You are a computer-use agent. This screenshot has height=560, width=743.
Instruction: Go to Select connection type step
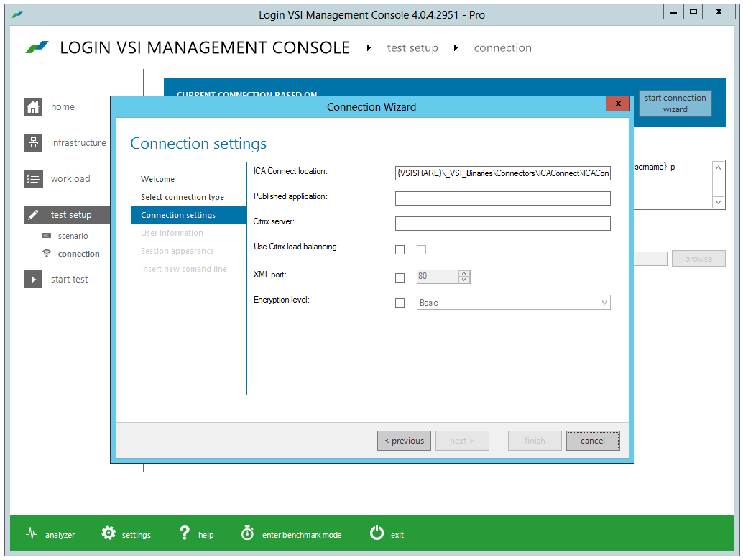[183, 197]
